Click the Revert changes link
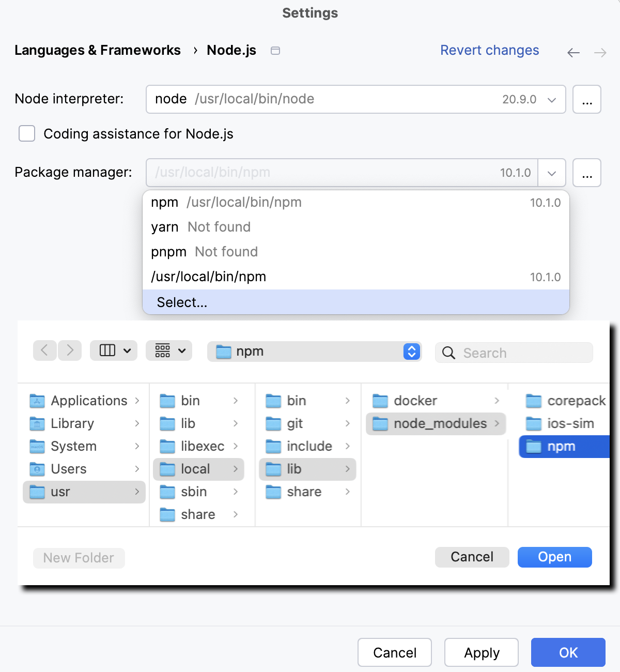 pyautogui.click(x=489, y=50)
